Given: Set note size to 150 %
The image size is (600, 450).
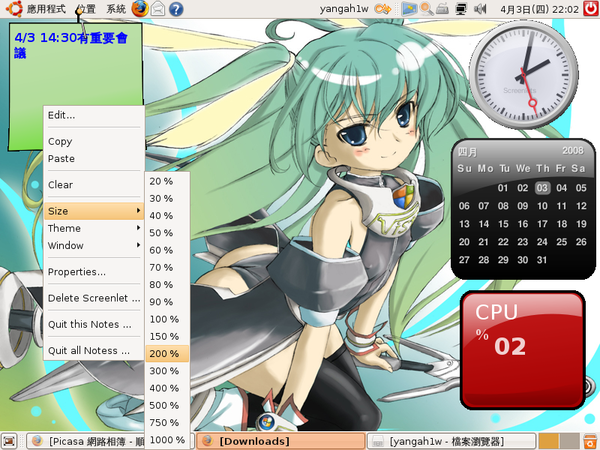Looking at the screenshot, I should [167, 336].
